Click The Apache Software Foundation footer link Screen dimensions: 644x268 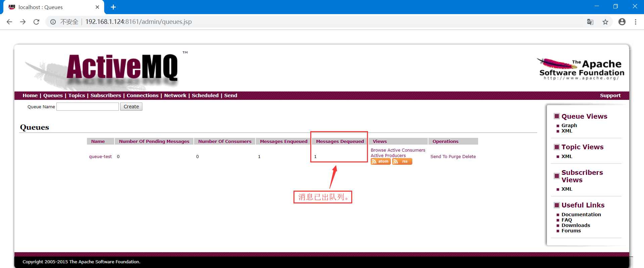pyautogui.click(x=104, y=262)
